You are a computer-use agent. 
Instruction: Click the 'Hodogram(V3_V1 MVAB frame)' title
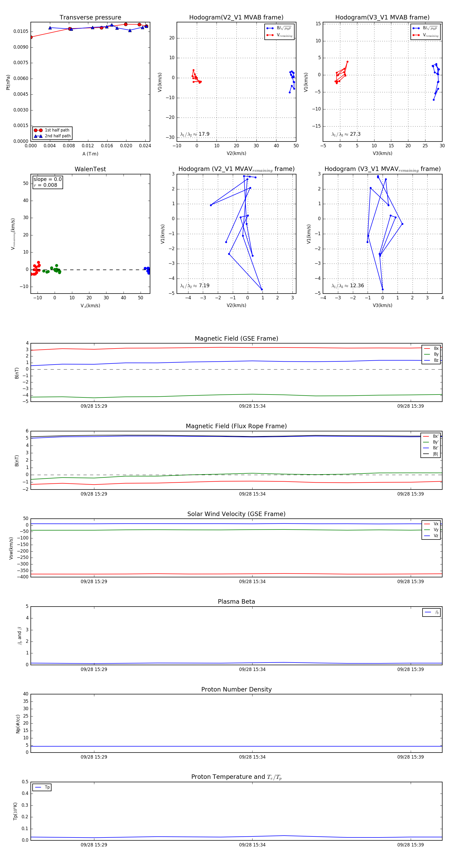tap(382, 18)
